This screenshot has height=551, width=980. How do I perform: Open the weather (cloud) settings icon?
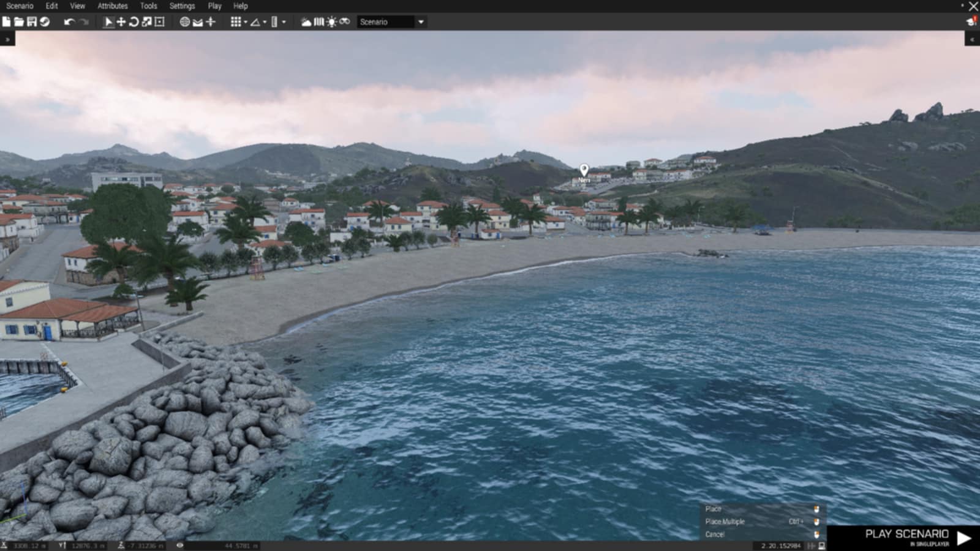[x=306, y=21]
